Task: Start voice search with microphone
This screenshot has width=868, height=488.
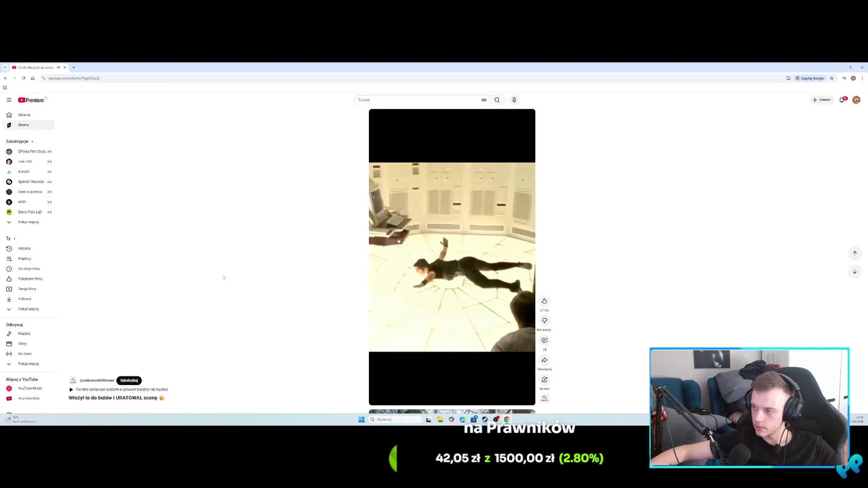Action: point(514,100)
